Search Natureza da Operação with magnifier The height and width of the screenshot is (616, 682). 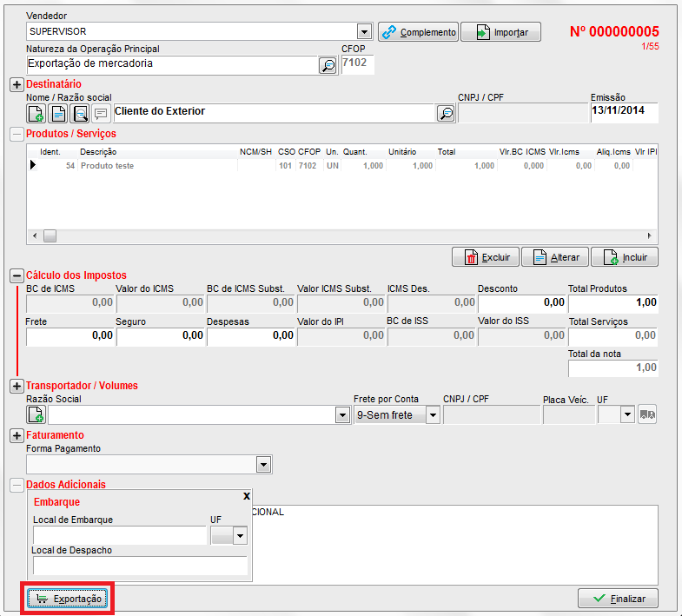click(x=328, y=65)
